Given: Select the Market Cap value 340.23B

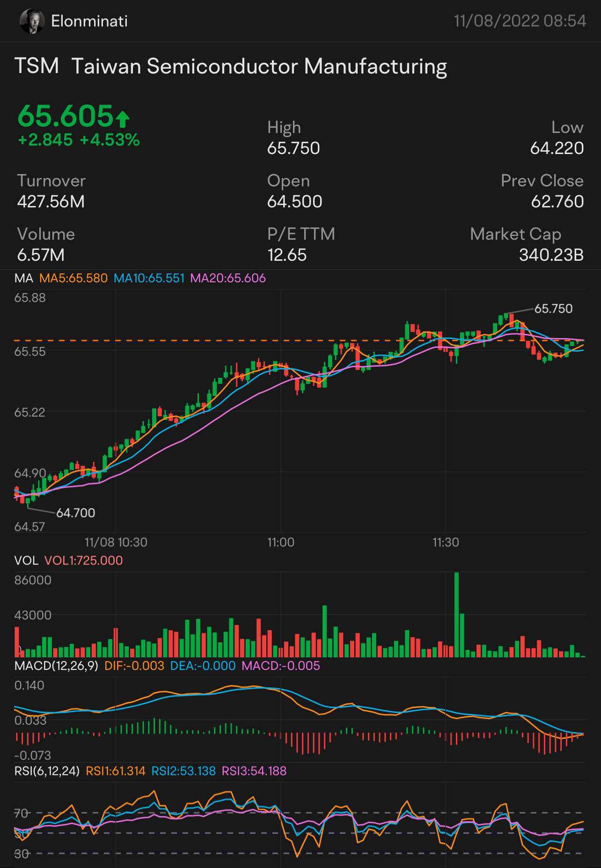Looking at the screenshot, I should (x=551, y=255).
